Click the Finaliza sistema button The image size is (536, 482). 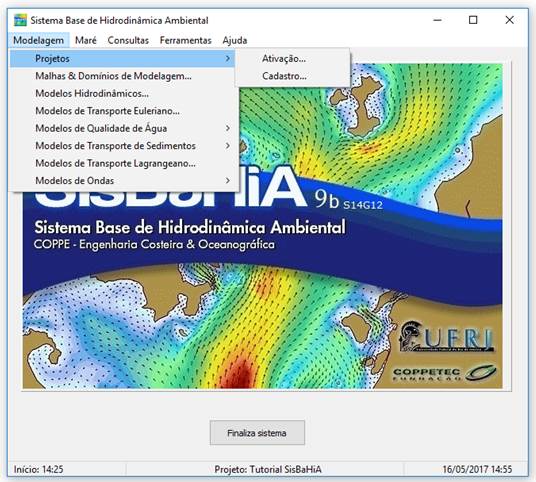257,433
